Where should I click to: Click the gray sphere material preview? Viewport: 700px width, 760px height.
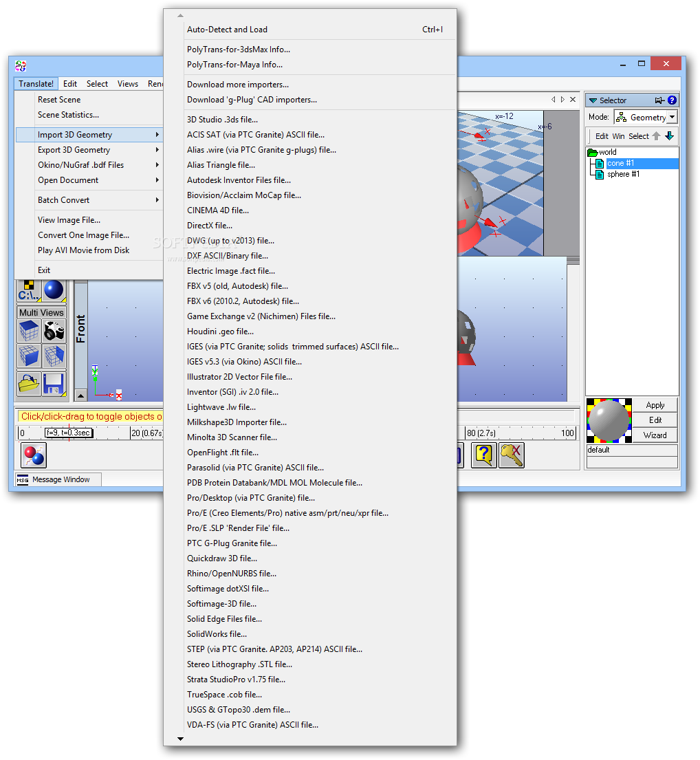tap(609, 421)
